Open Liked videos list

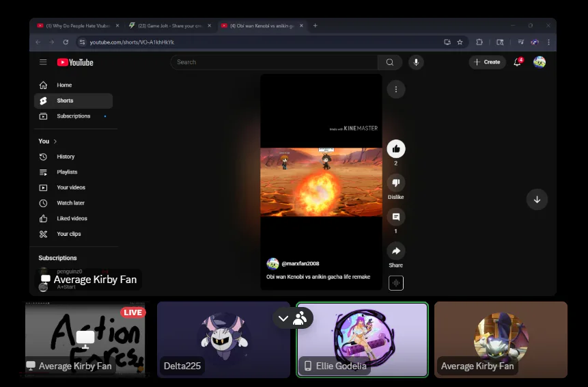[74, 219]
